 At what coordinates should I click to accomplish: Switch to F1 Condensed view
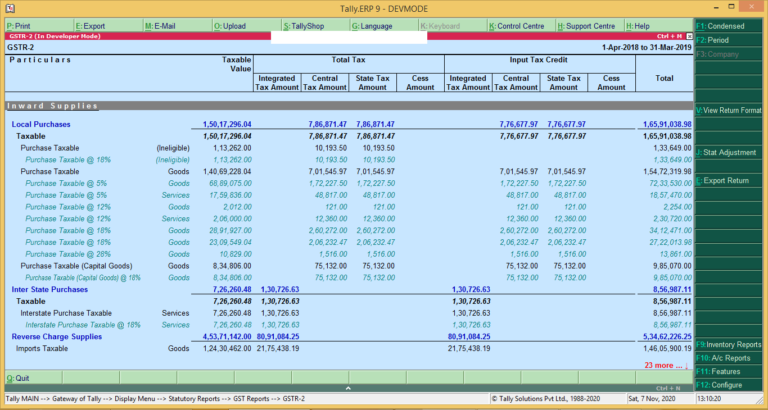coord(730,25)
